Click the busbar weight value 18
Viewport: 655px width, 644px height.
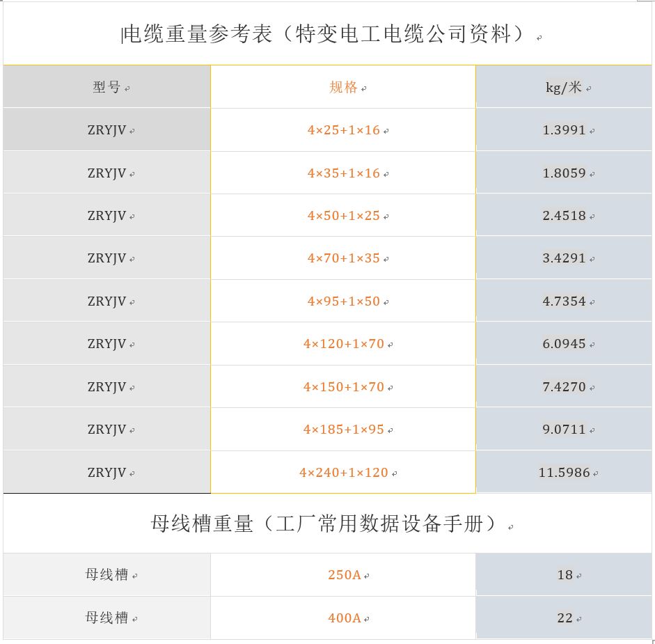565,575
